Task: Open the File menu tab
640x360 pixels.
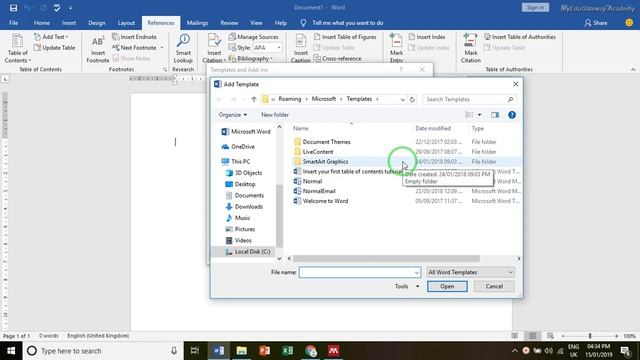Action: tap(13, 23)
